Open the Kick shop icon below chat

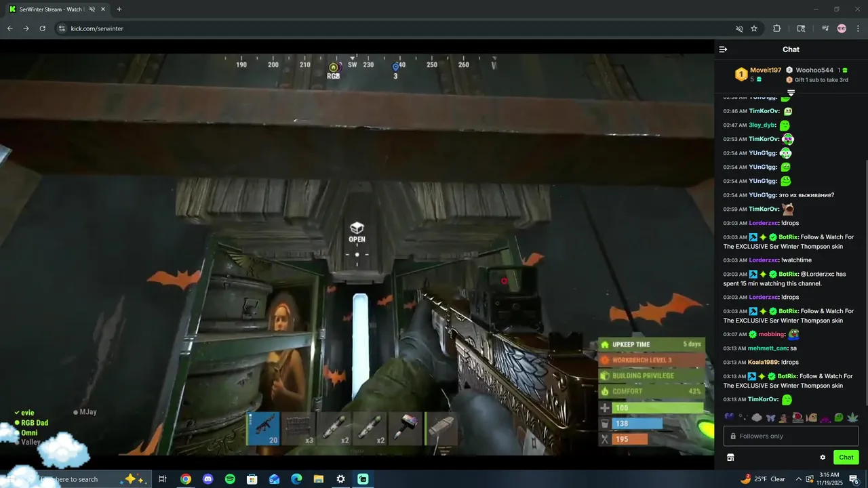click(730, 457)
